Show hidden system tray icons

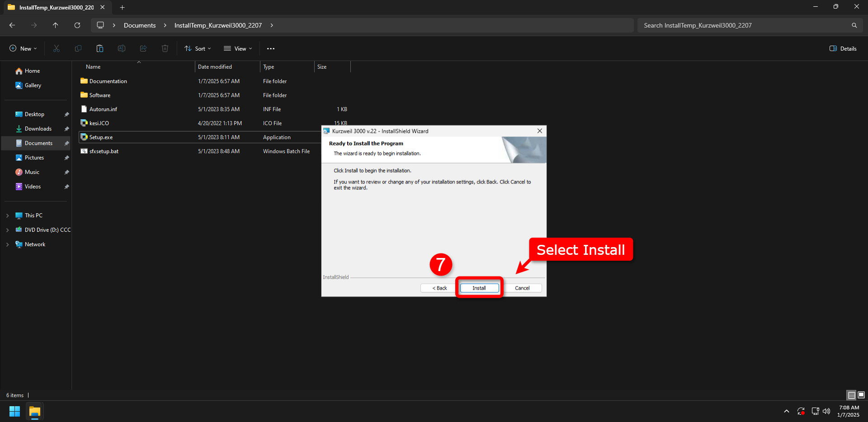coord(787,411)
